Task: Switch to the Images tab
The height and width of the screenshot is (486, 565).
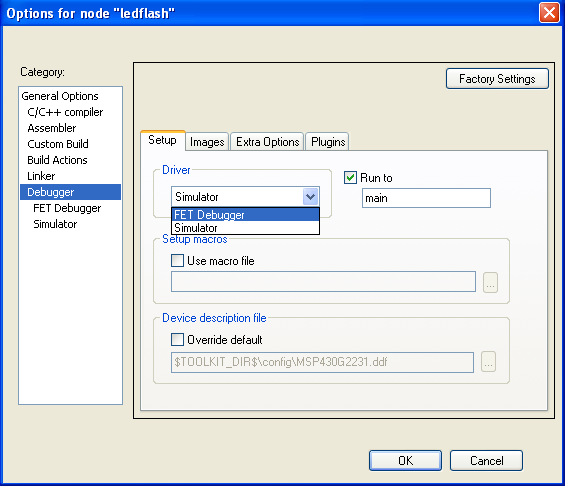Action: pos(207,142)
